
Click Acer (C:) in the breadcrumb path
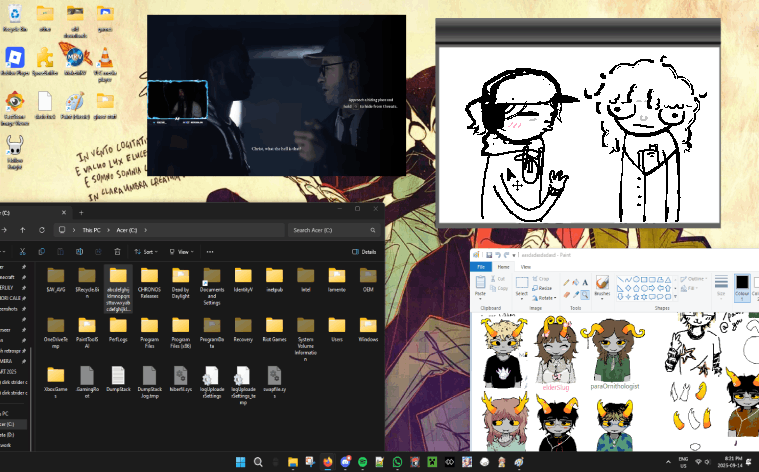(127, 230)
